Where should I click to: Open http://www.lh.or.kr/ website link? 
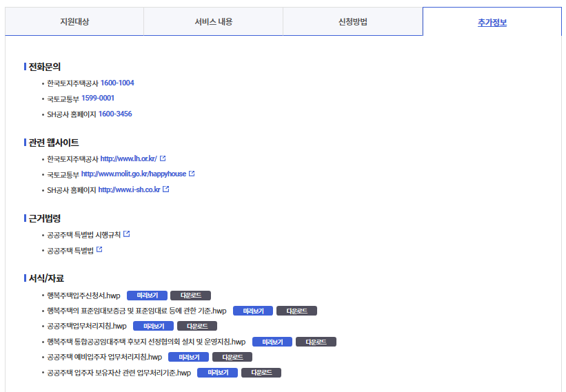coord(128,158)
